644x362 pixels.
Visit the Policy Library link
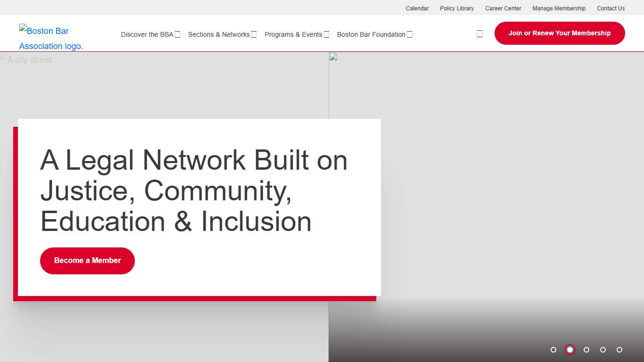pos(457,8)
